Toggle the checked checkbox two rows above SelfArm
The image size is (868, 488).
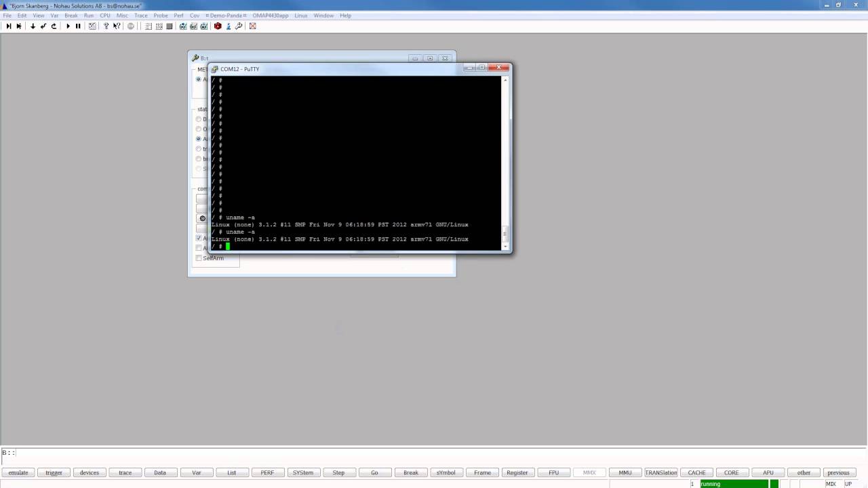(x=199, y=238)
